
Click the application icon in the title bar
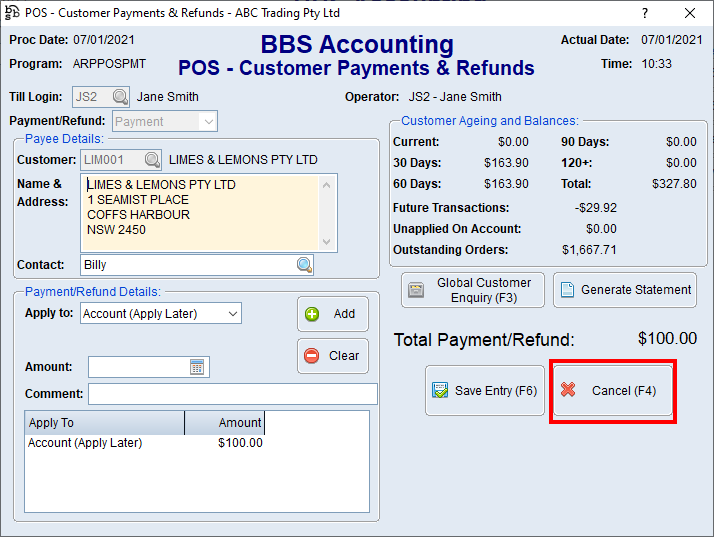[13, 13]
